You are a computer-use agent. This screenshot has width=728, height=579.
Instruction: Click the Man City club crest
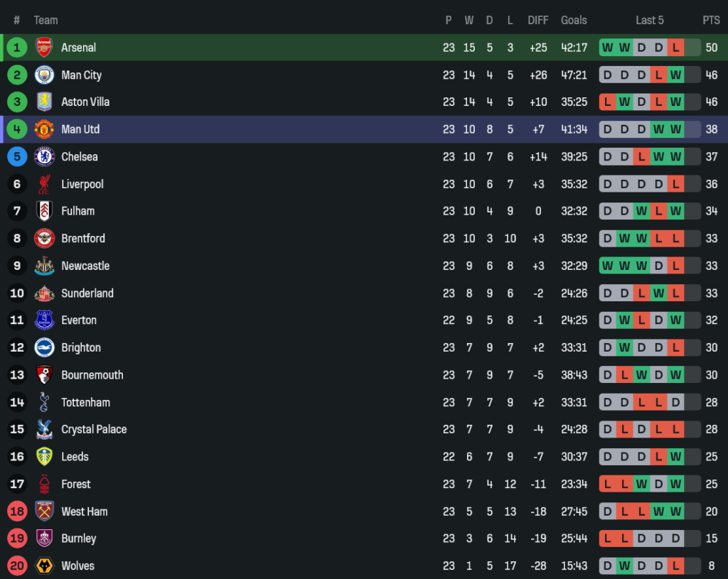click(44, 75)
